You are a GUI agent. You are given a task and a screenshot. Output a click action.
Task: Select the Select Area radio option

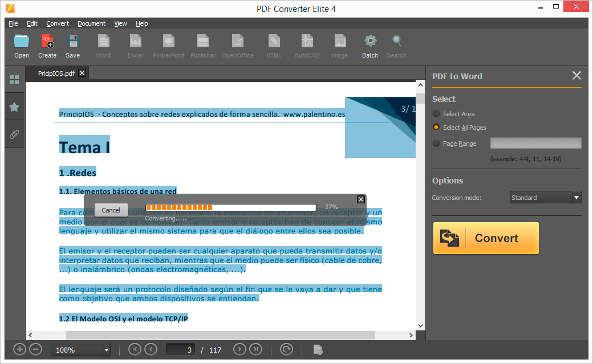point(436,113)
